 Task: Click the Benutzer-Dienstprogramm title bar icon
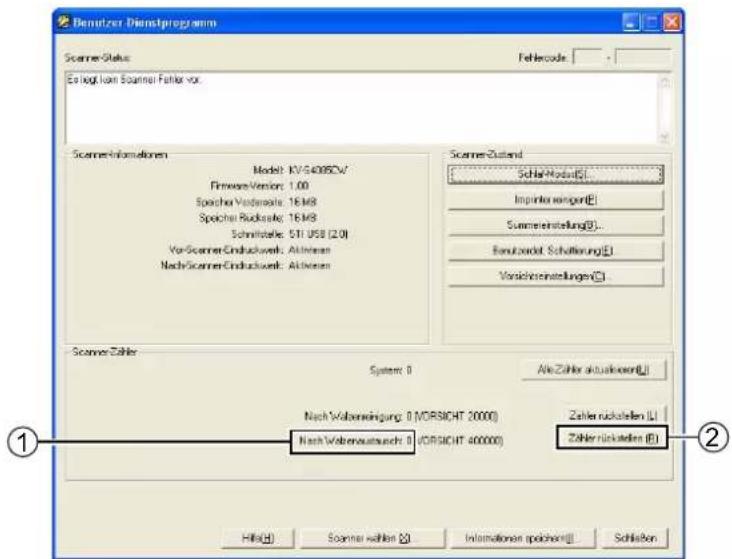click(63, 21)
